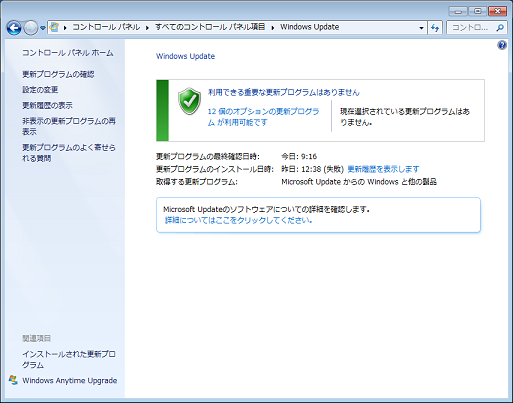
Task: Click 更新履歴を表示します link
Action: [383, 169]
